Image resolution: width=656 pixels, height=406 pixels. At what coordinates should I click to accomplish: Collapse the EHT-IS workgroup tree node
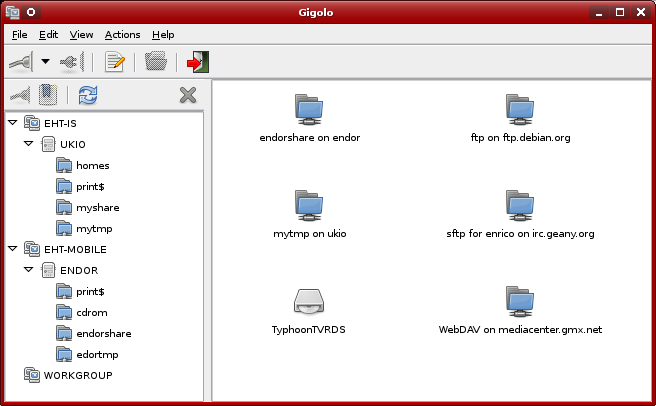pos(12,123)
